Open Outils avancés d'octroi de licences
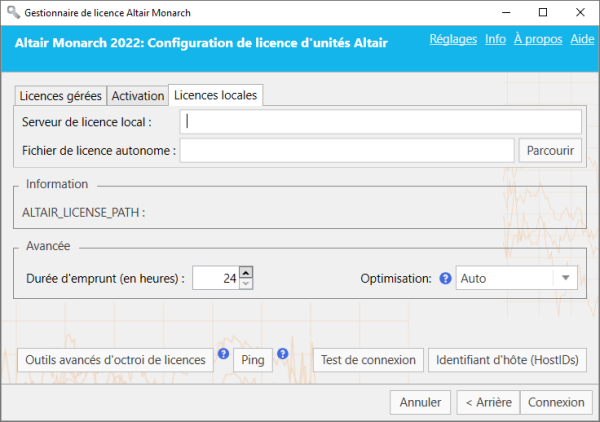Screen dimensions: 600x422 (x=115, y=360)
